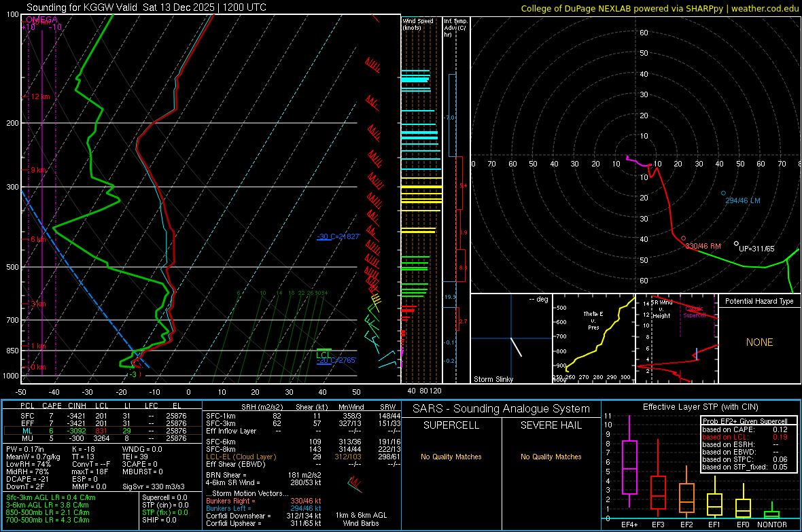The width and height of the screenshot is (802, 532).
Task: Click the Prob EF2+ Given Supercell header
Action: 745,421
